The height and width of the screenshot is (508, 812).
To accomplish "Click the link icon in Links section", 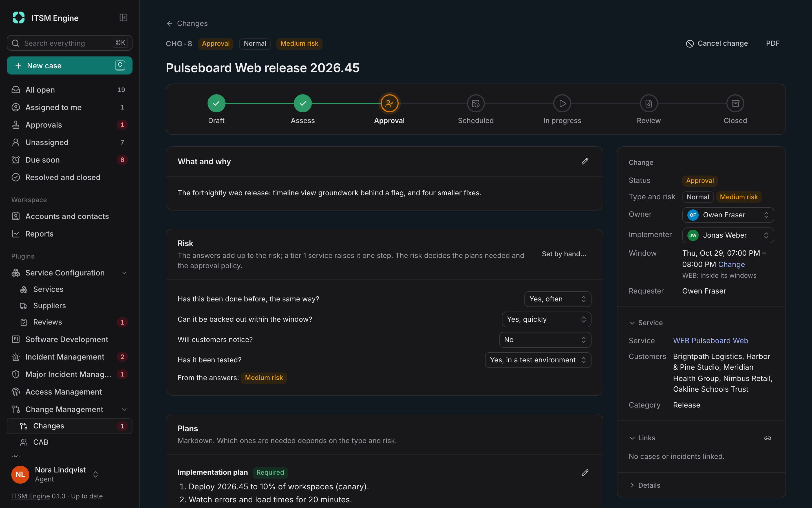I will pyautogui.click(x=767, y=438).
